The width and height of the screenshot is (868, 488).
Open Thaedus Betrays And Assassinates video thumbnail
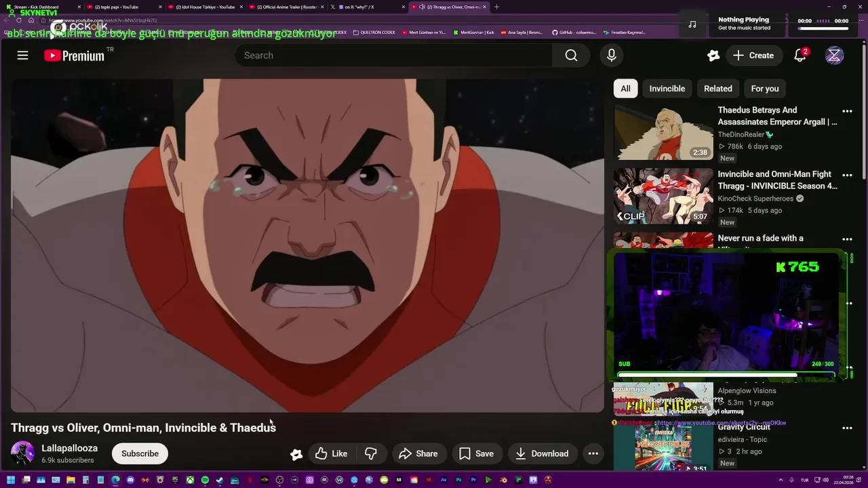tap(663, 132)
